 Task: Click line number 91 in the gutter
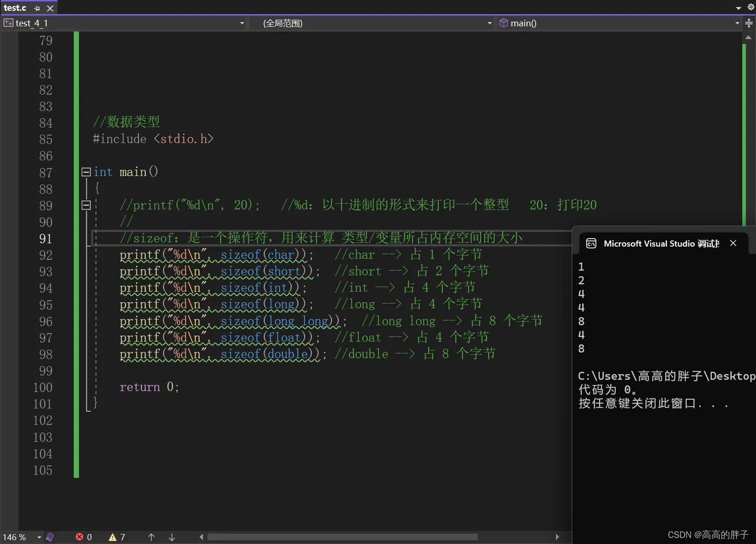point(46,239)
